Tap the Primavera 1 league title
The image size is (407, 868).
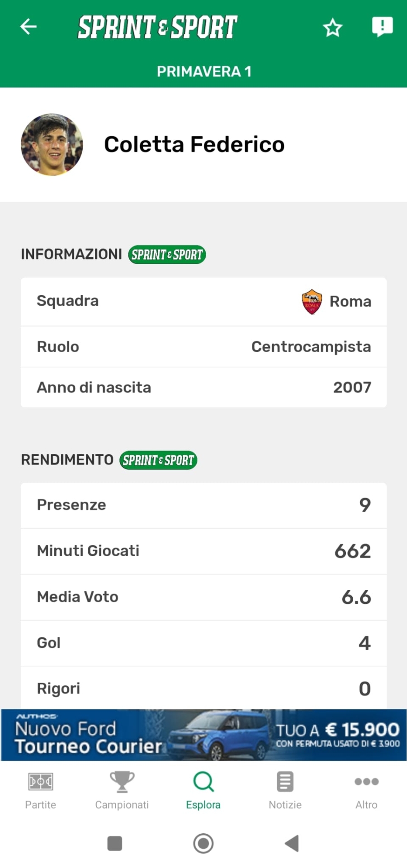[204, 71]
